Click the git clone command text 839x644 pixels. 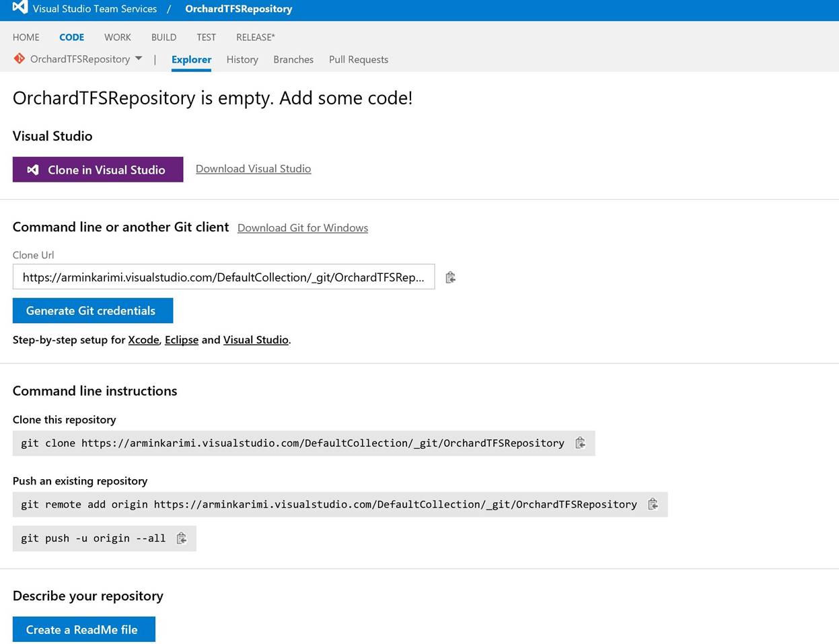coord(293,443)
